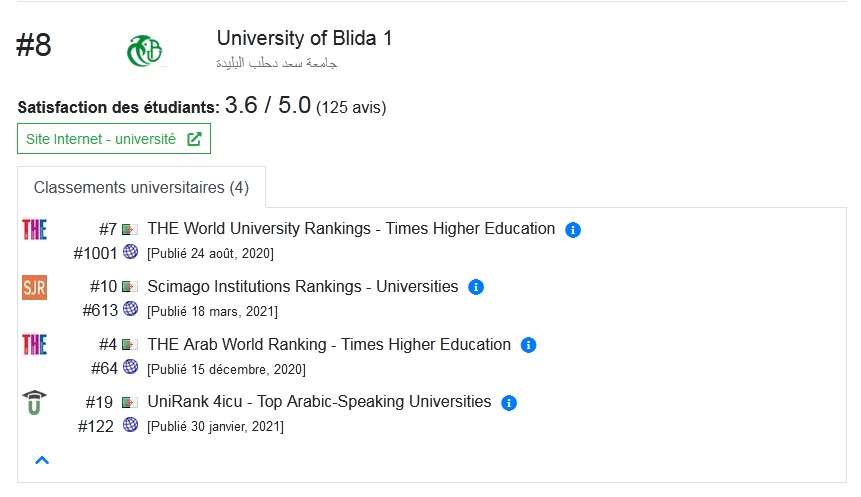Open info icon for Scimago Institutions Rankings
Screen dimensions: 861x497
point(476,287)
